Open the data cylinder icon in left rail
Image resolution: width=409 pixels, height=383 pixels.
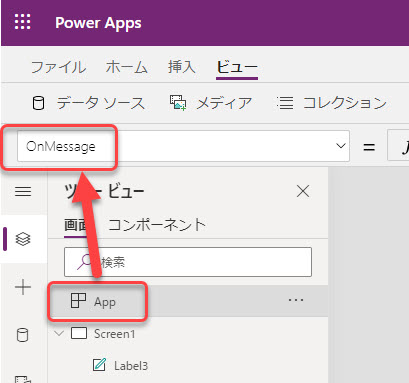22,335
